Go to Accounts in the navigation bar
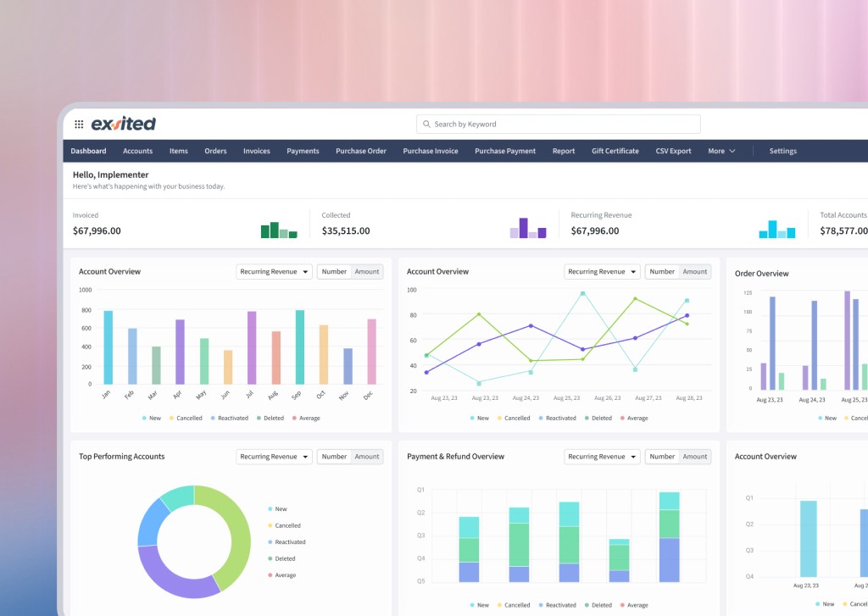This screenshot has width=868, height=616. pyautogui.click(x=137, y=151)
